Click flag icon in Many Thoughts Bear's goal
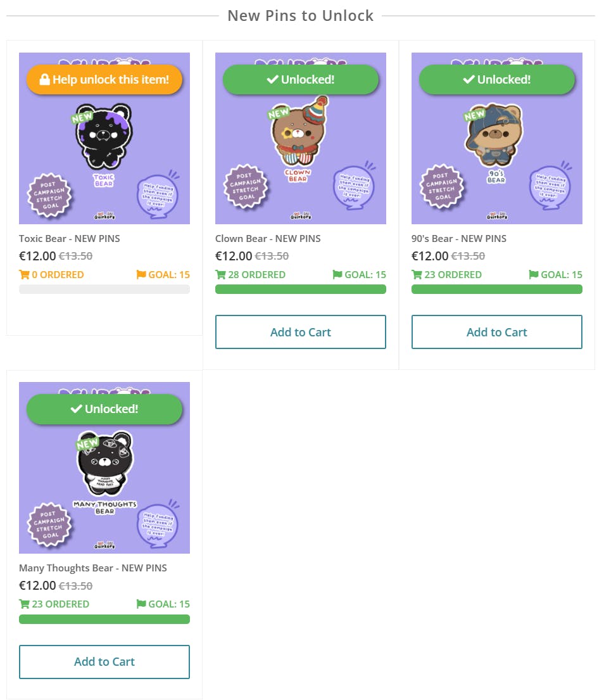This screenshot has width=604, height=700. pyautogui.click(x=141, y=604)
